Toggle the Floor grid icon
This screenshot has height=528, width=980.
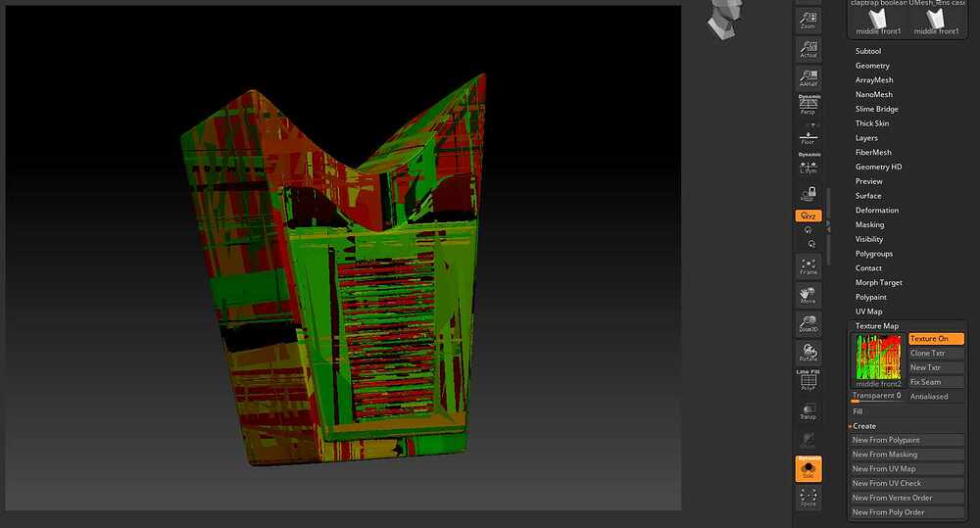pyautogui.click(x=808, y=134)
